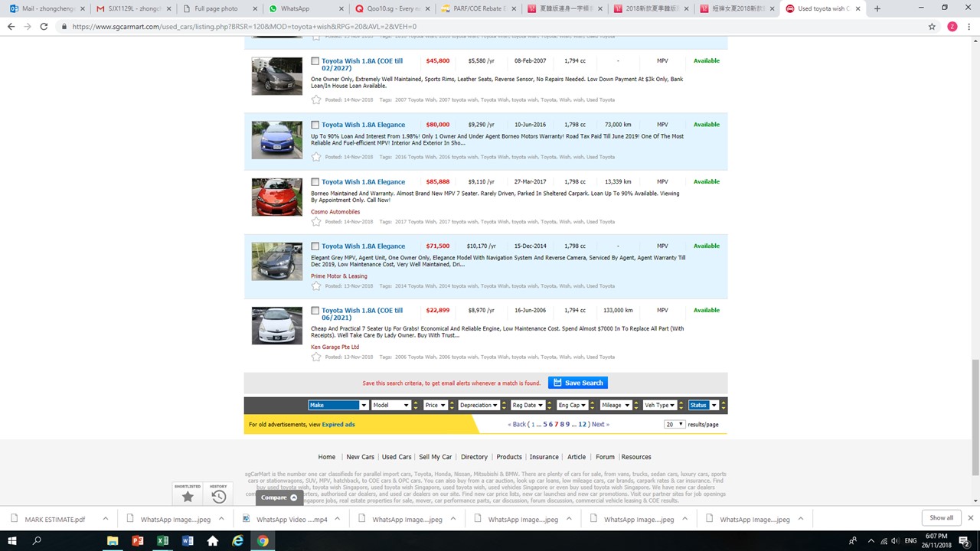
Task: Open the Expired ads link
Action: click(338, 424)
